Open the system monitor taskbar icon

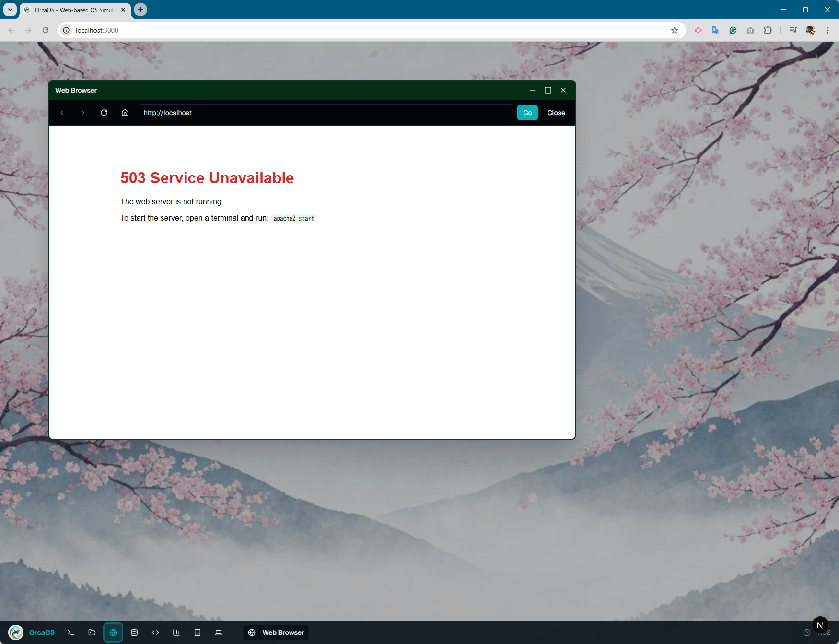[176, 632]
